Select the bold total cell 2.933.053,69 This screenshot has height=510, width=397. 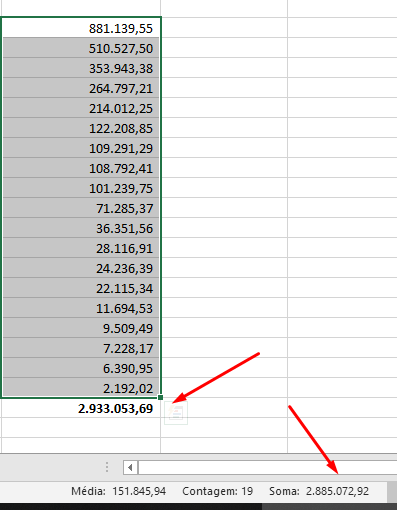(x=81, y=408)
